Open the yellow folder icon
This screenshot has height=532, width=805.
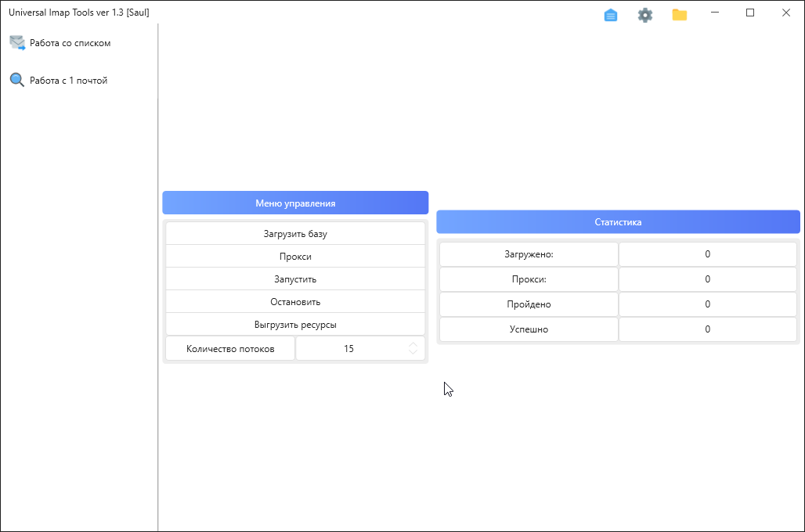[680, 15]
